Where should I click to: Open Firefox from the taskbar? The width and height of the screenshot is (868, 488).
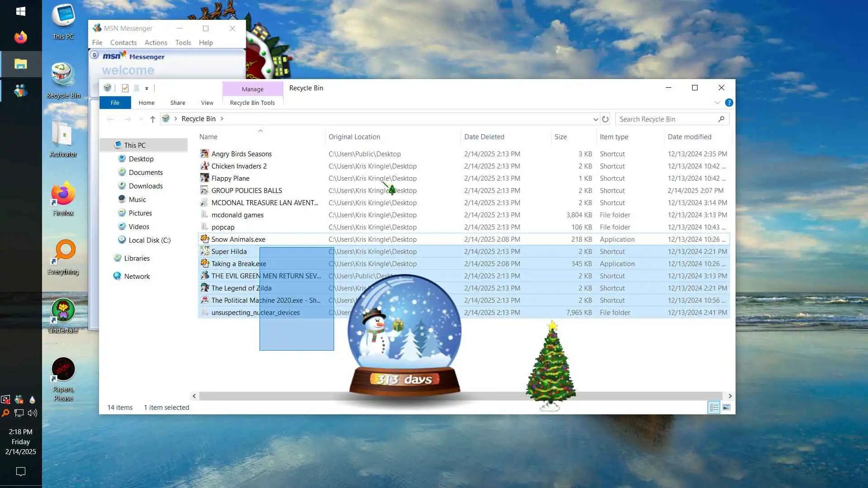point(20,38)
